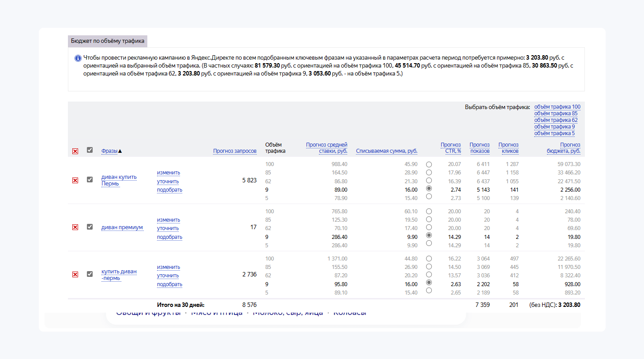
Task: Delete all phrases via header red X
Action: 75,151
